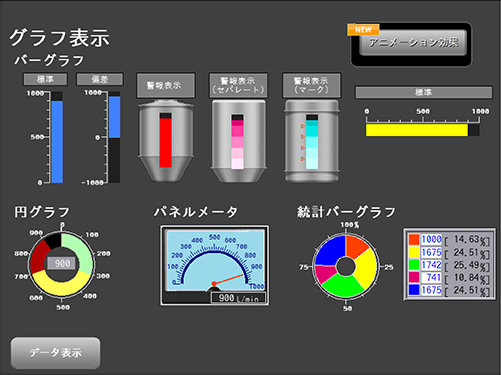Click the 10.84% legend percentage
The image size is (501, 375).
tap(466, 277)
